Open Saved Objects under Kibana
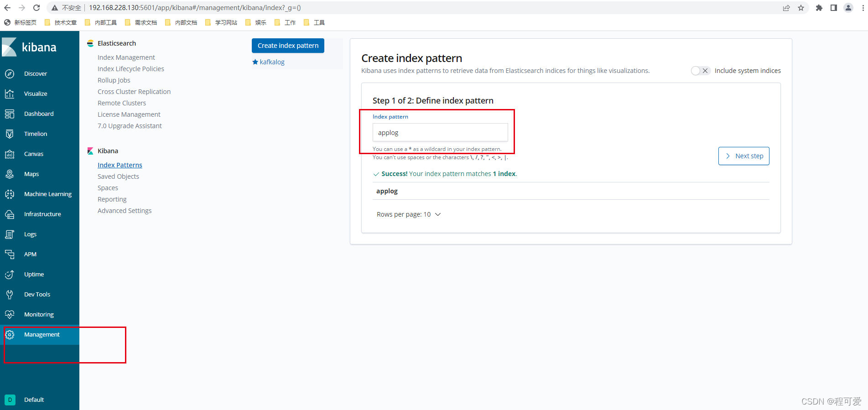Image resolution: width=868 pixels, height=410 pixels. click(118, 176)
